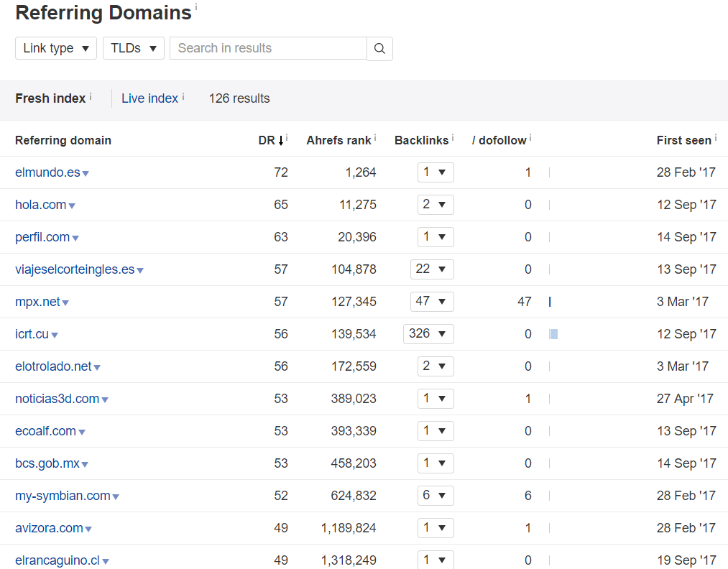Switch to the Live index tab
Image resolution: width=728 pixels, height=569 pixels.
pos(149,98)
